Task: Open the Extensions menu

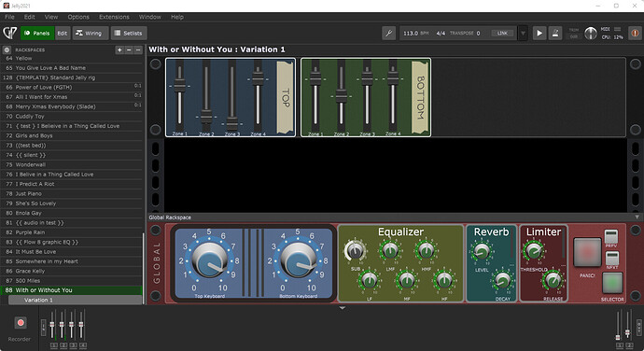Action: (114, 17)
